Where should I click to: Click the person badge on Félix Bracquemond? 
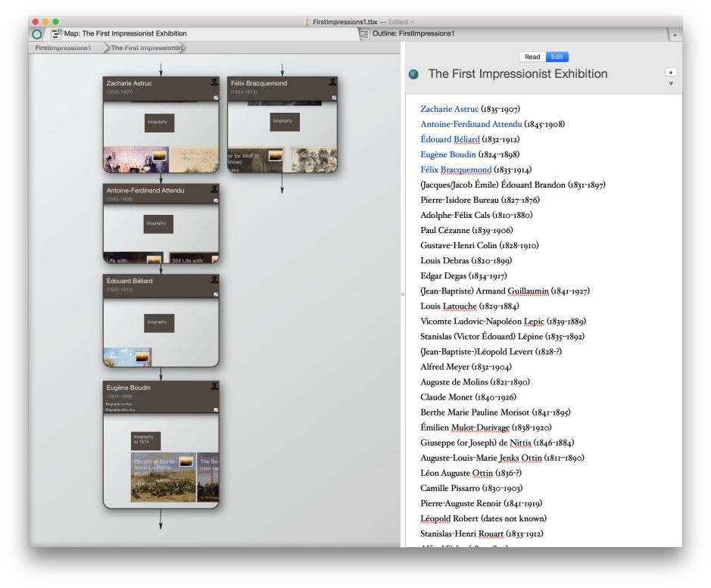[333, 81]
